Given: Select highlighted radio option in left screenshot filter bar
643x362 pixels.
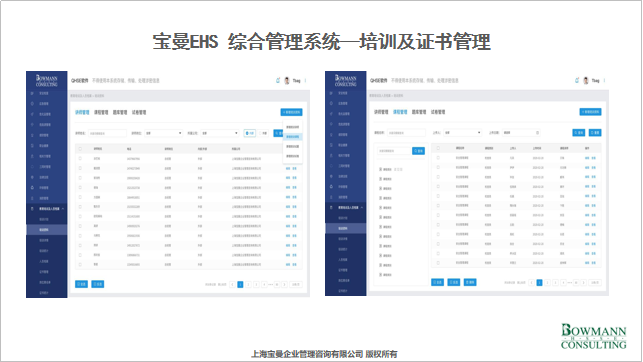Looking at the screenshot, I should tap(250, 133).
